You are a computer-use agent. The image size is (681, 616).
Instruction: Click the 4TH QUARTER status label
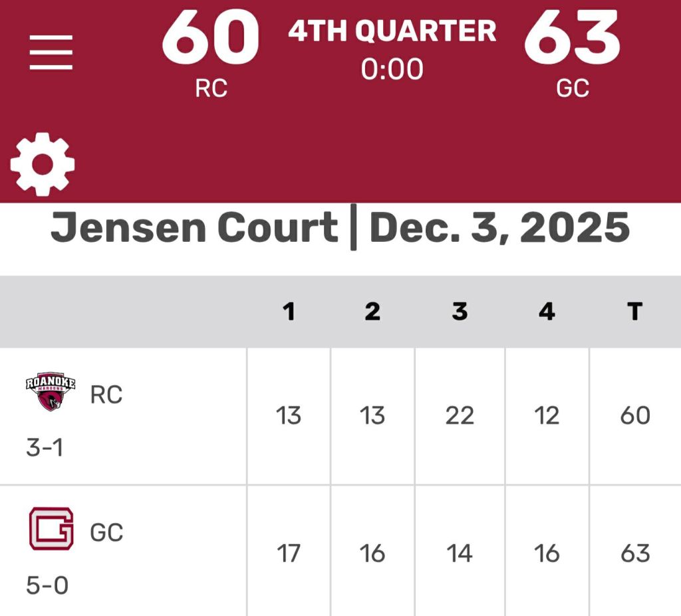392,31
